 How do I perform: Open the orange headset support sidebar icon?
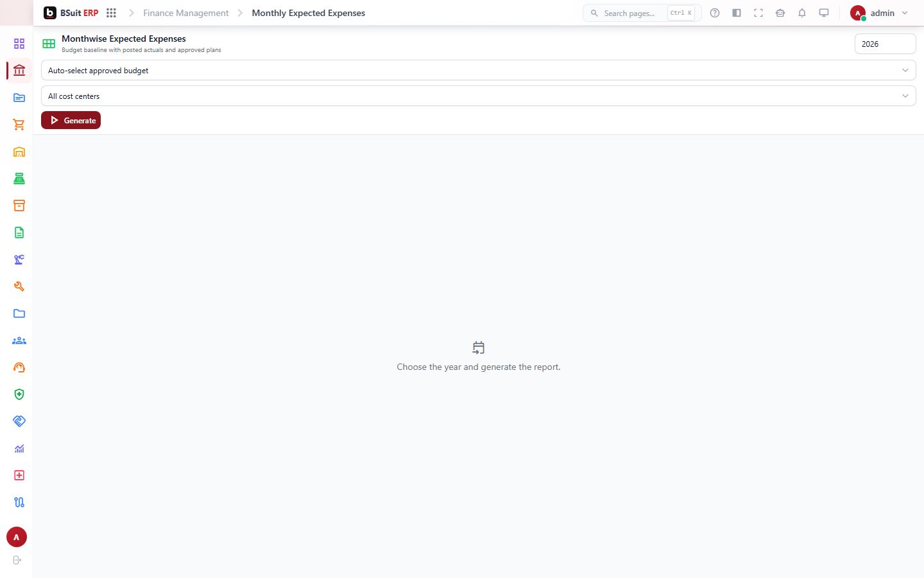19,367
